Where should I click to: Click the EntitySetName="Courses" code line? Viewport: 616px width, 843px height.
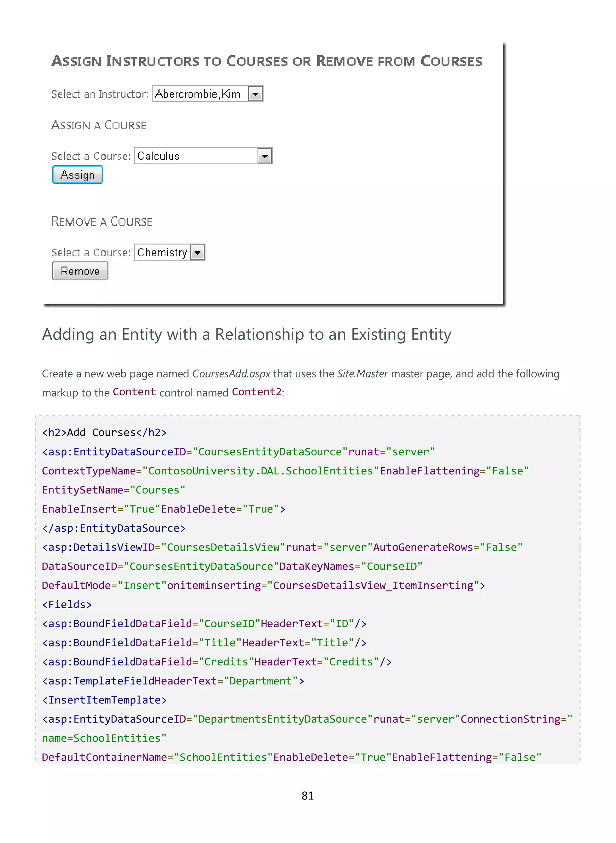point(114,490)
